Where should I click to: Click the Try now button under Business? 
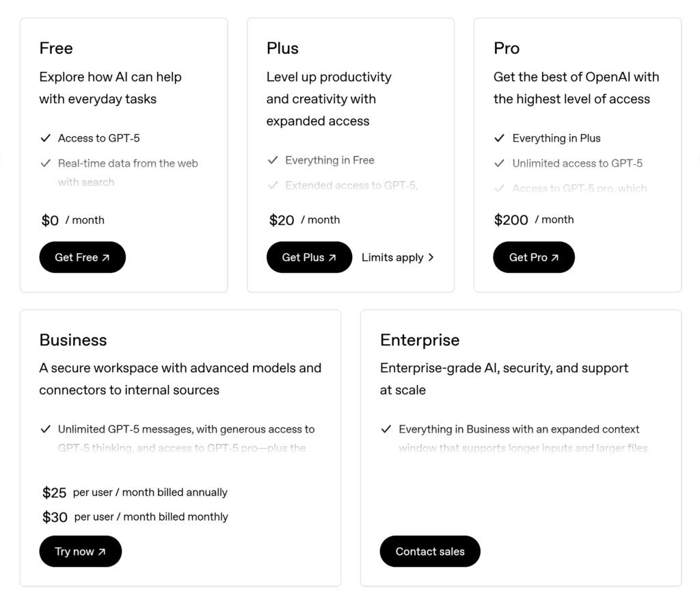[80, 551]
